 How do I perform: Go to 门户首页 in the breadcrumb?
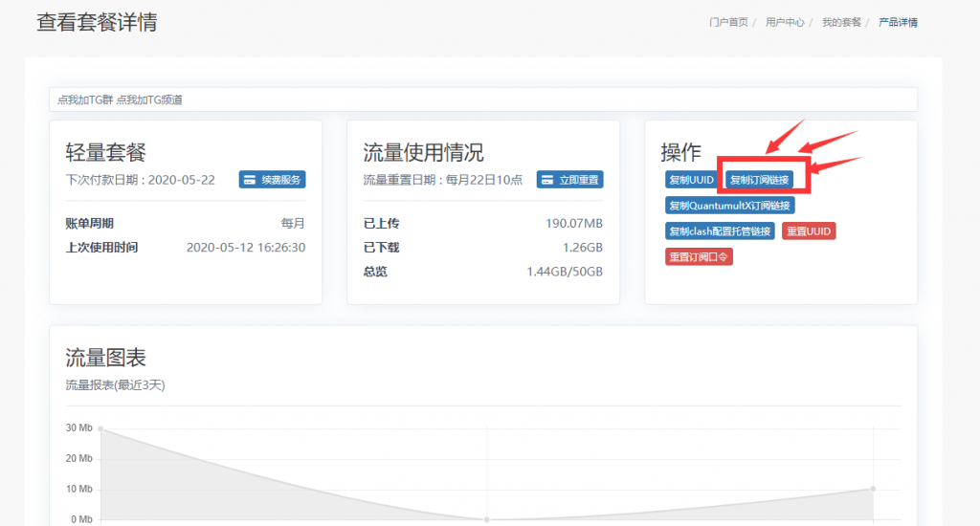pos(728,23)
